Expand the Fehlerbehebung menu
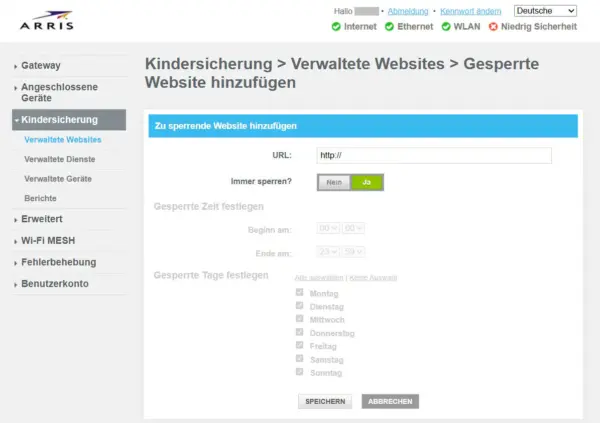The image size is (600, 423). click(59, 262)
